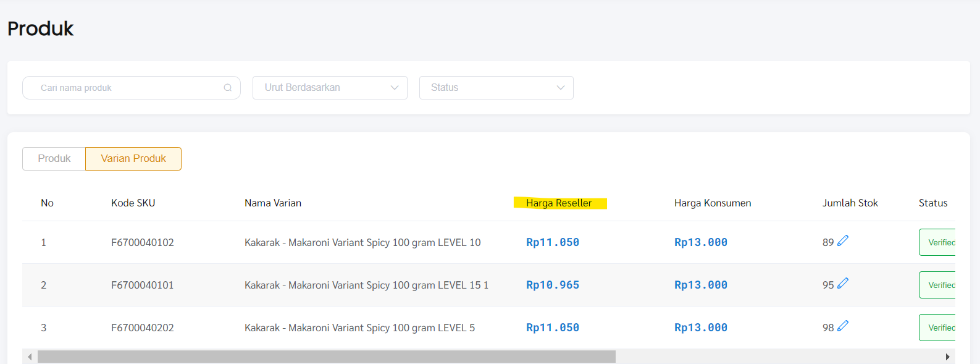Image resolution: width=980 pixels, height=364 pixels.
Task: Click the search magnifier icon in product field
Action: click(228, 88)
